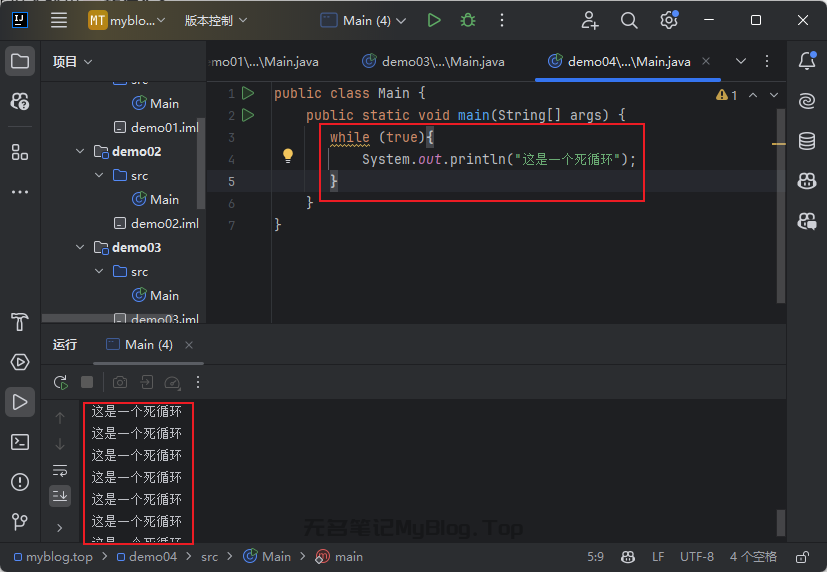Open the Git version control tool window

[x=20, y=521]
